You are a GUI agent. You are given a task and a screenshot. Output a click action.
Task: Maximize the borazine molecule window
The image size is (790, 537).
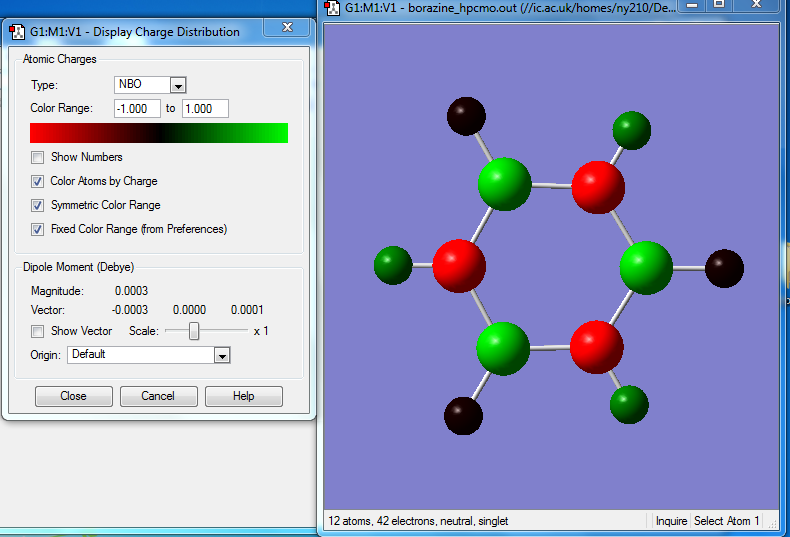719,5
